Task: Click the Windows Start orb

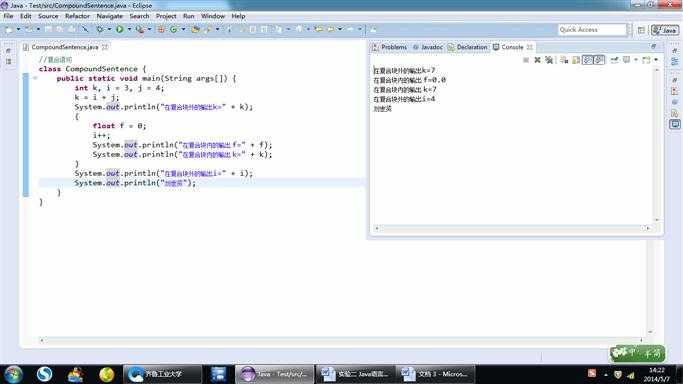Action: pyautogui.click(x=13, y=374)
